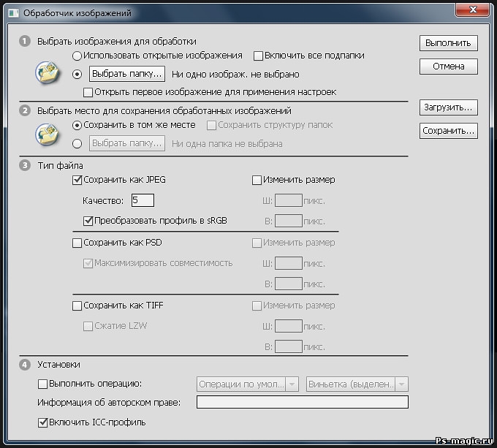The image size is (497, 448).
Task: Uncheck 'Сохранить как JPEG' checkbox
Action: [x=77, y=180]
